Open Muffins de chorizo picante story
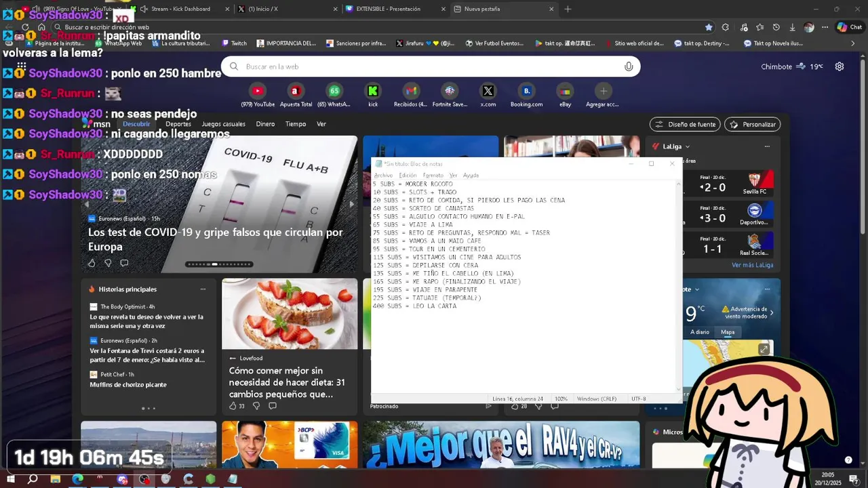868x488 pixels. 128,384
